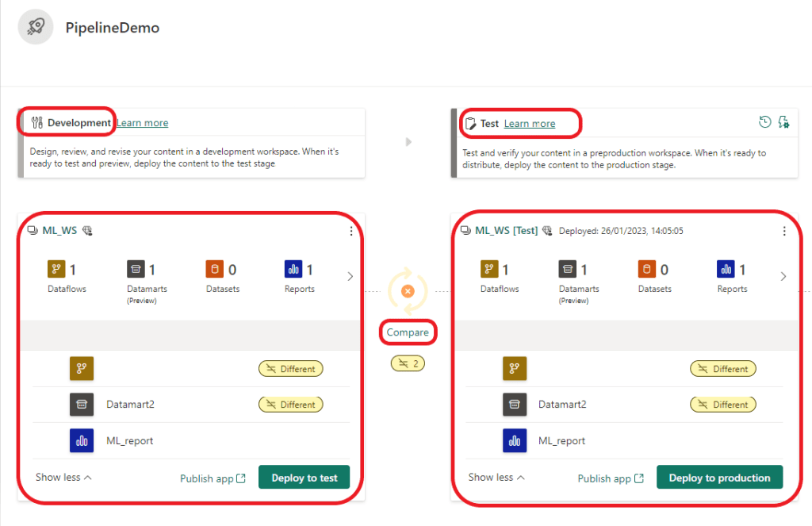
Task: Open Publish app link in Test stage
Action: pos(610,478)
